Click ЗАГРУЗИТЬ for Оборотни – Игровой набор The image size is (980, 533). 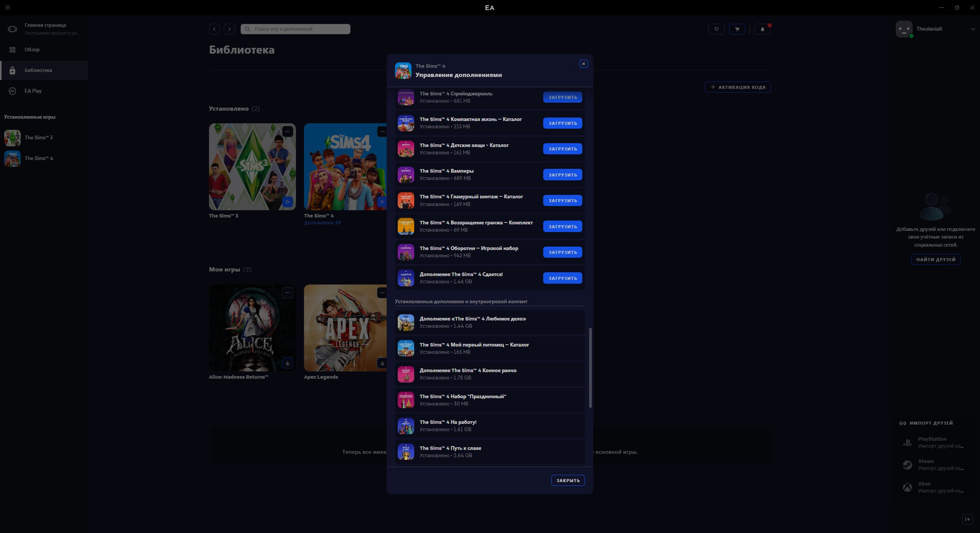point(563,252)
